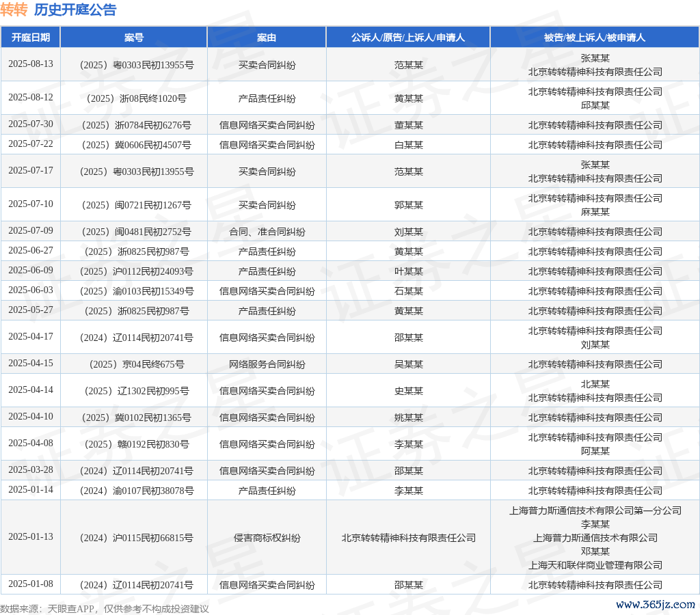Screen dimensions: 700x615
Task: Click plaintiff name 吴某某
Action: click(x=408, y=364)
